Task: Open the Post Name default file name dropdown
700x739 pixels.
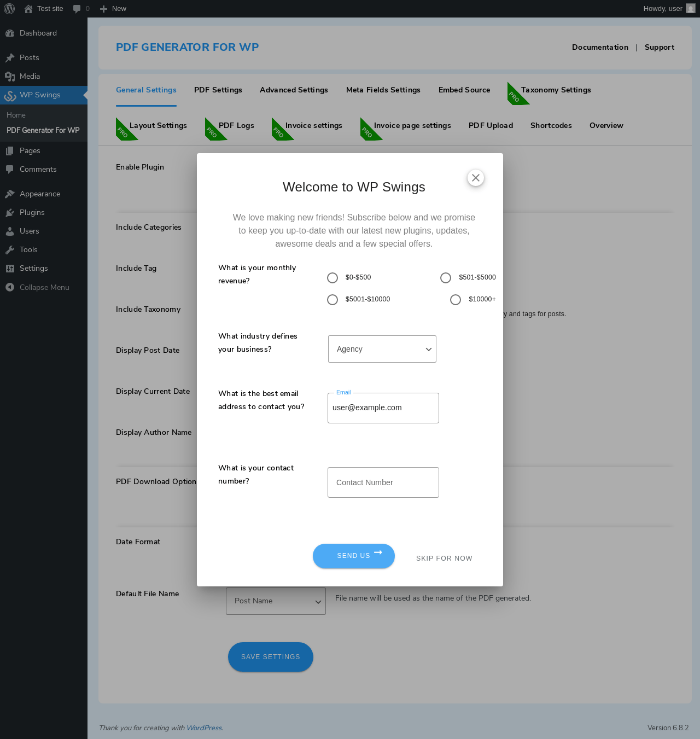Action: point(276,601)
